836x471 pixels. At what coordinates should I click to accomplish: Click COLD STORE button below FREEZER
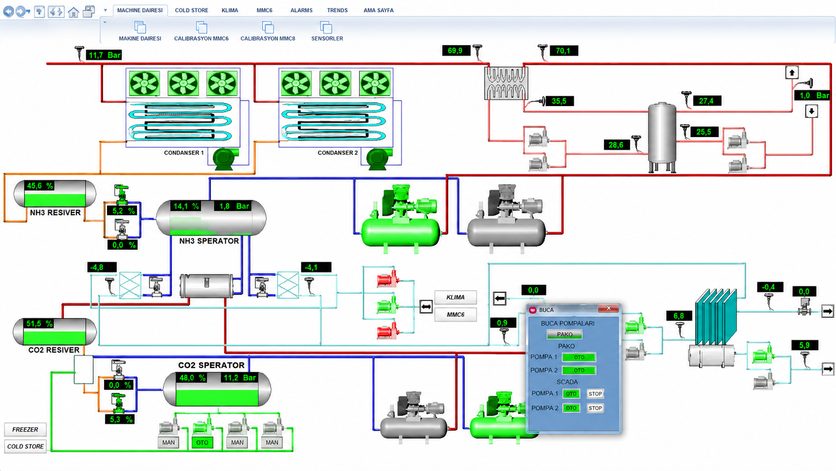coord(25,446)
